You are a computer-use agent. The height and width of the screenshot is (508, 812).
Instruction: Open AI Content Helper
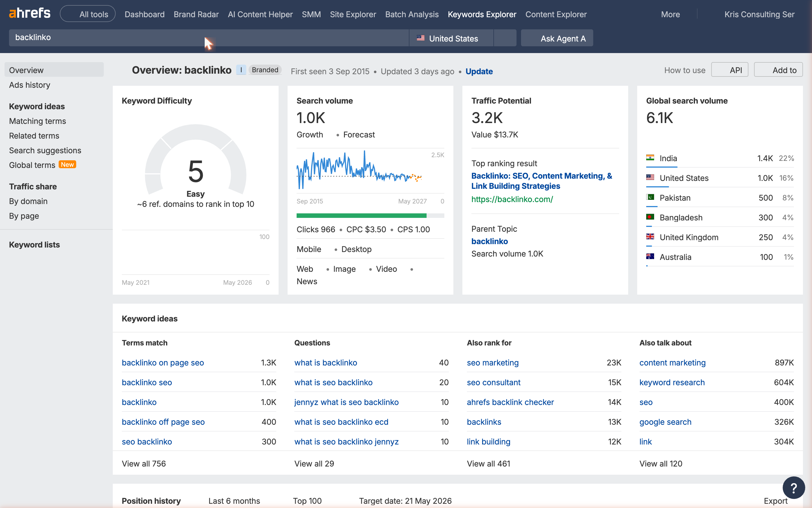(260, 14)
